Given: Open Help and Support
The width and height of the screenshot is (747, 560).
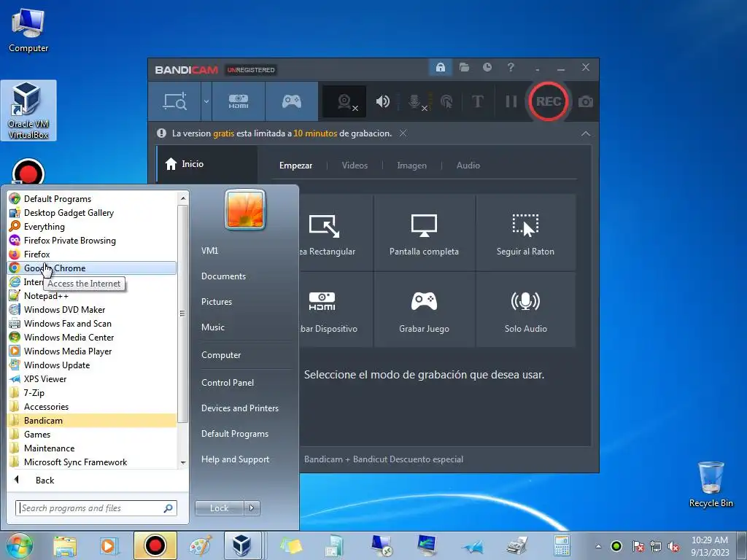Looking at the screenshot, I should 236,459.
